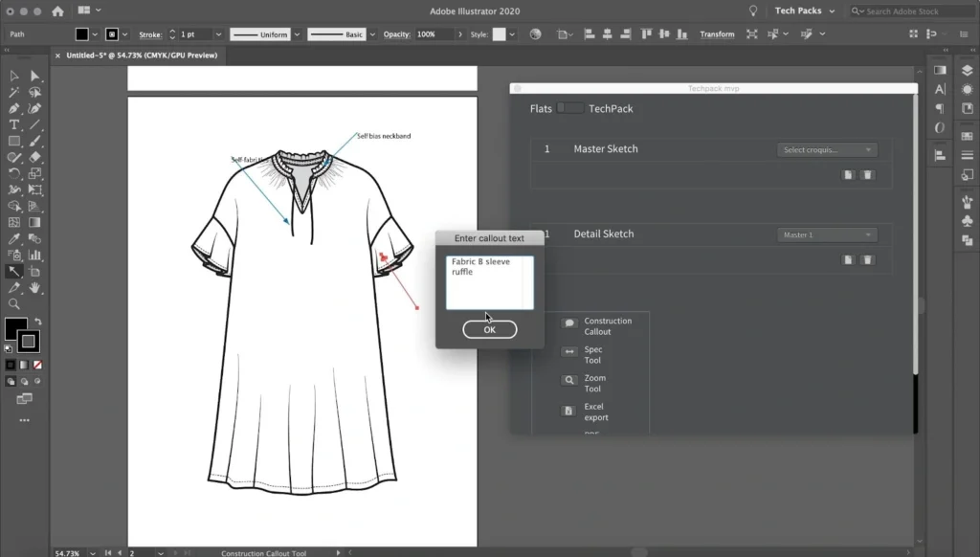Select the Magic Wand tool
Image resolution: width=980 pixels, height=557 pixels.
click(13, 93)
